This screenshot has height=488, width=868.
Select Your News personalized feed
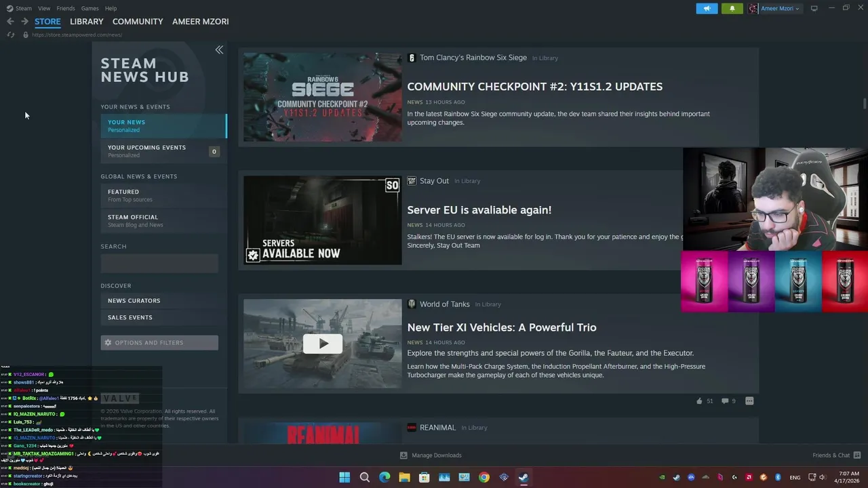coord(163,125)
